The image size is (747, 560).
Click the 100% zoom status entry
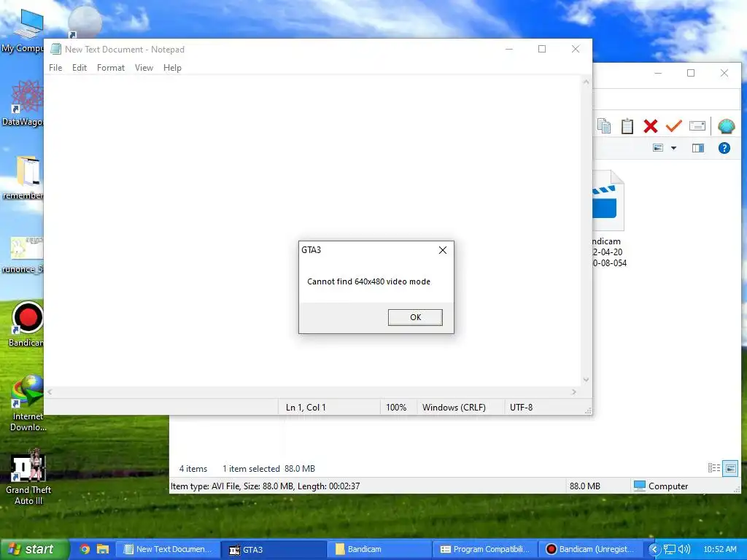[396, 408]
